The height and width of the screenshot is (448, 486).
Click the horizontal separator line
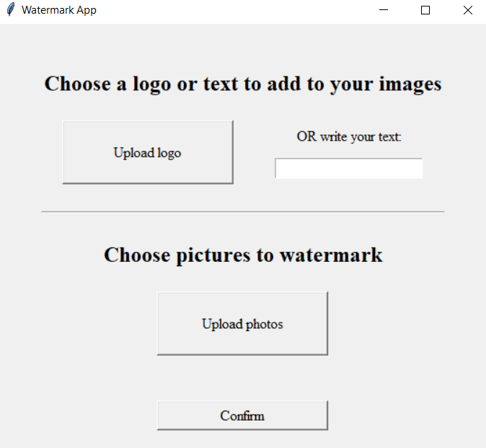point(243,212)
